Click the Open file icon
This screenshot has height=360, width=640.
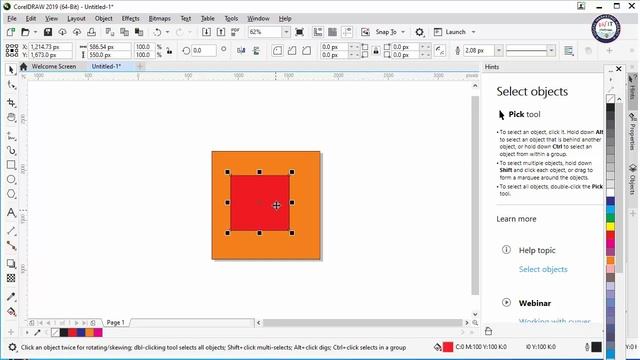pos(25,32)
